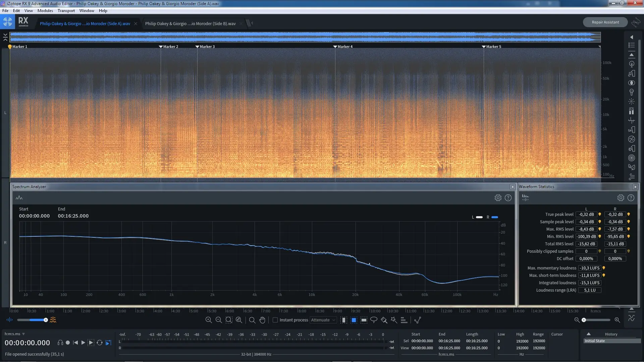Zoom to selection with the dashed magnifier

229,320
